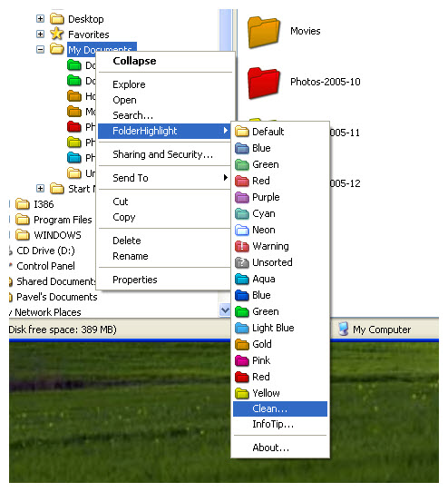Restore the Default folder icon

242,132
